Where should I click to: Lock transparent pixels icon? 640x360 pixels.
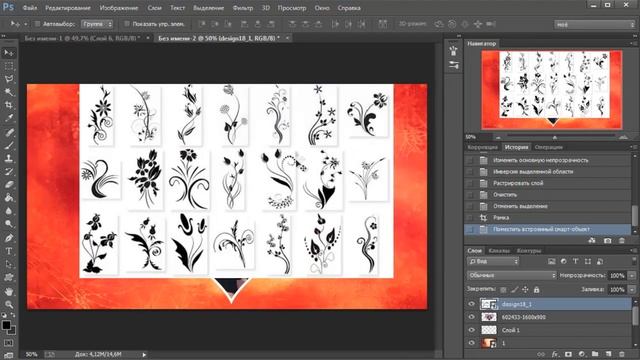(503, 289)
